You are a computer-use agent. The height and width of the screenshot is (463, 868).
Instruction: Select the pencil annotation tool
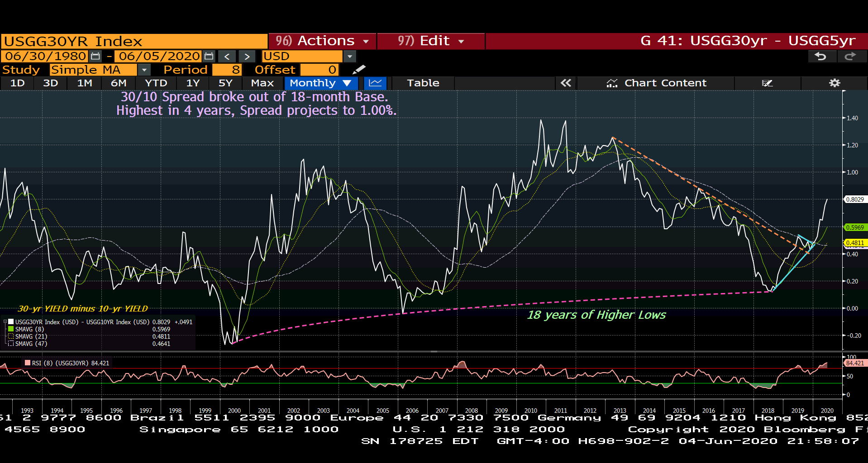pos(359,70)
